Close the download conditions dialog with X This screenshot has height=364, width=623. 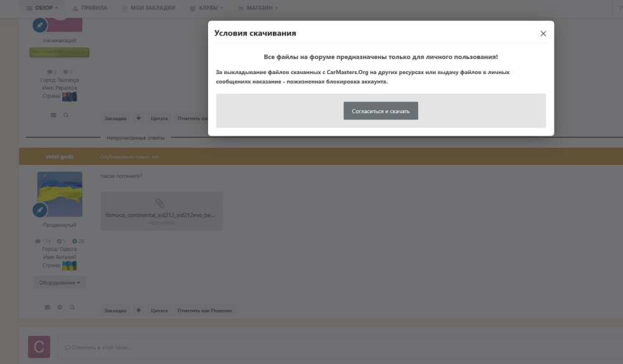coord(543,34)
